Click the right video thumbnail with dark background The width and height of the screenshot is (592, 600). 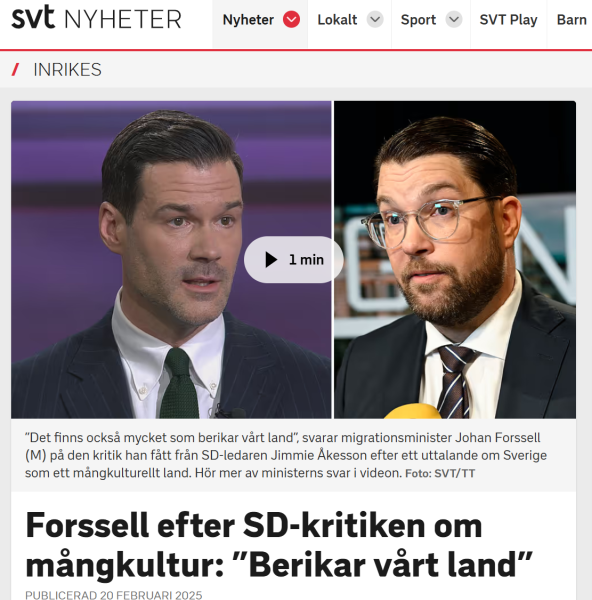(455, 259)
